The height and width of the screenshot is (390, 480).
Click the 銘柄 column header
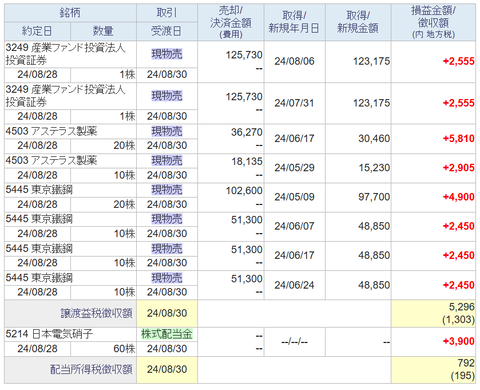pos(70,13)
